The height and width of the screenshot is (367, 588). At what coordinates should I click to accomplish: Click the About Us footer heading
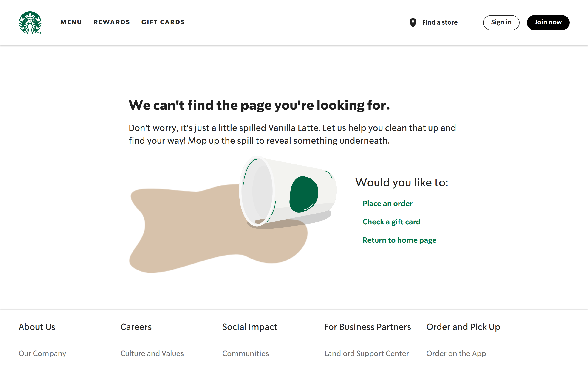point(37,327)
